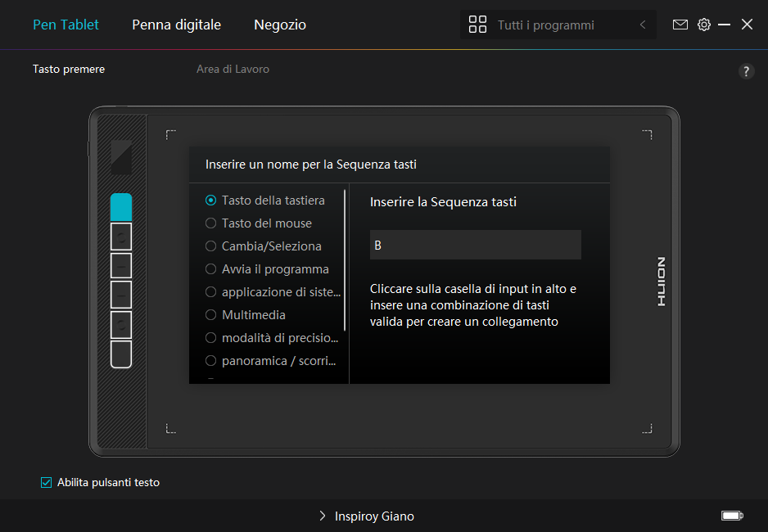The width and height of the screenshot is (768, 532).
Task: Click the key sequence input field
Action: [475, 245]
